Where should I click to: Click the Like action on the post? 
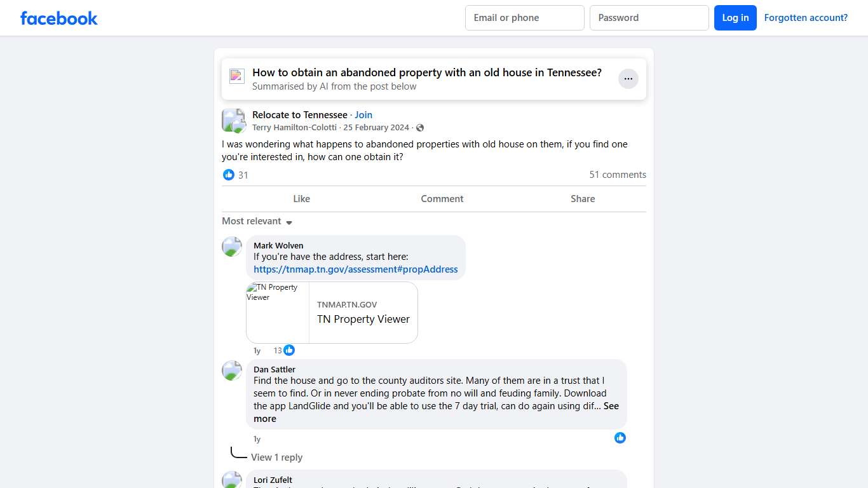(301, 199)
